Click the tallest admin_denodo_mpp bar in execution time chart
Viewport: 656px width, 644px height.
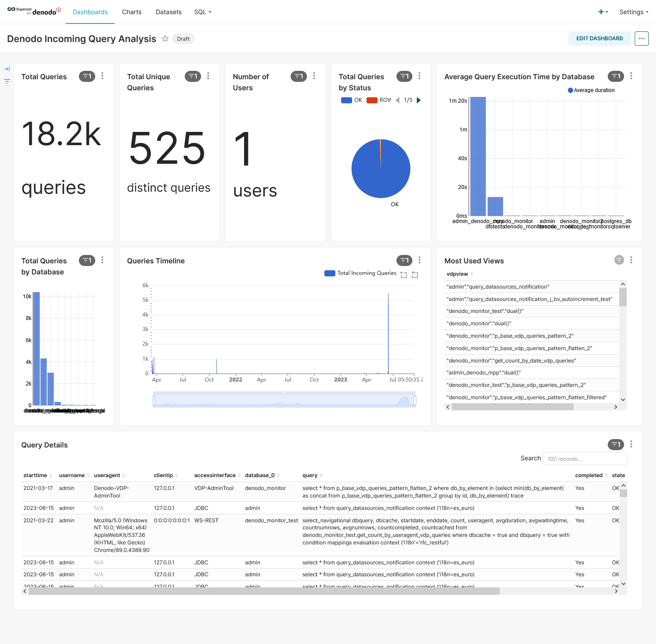point(478,156)
